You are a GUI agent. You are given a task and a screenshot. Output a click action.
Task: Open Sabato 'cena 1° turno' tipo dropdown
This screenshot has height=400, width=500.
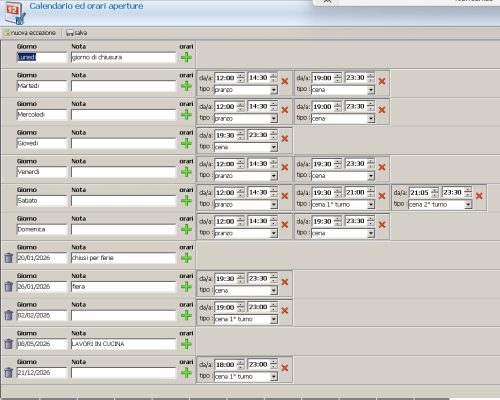click(x=371, y=204)
